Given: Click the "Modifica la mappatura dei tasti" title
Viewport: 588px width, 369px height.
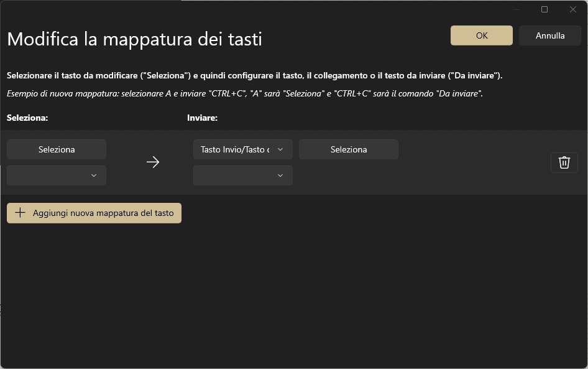Looking at the screenshot, I should (134, 39).
